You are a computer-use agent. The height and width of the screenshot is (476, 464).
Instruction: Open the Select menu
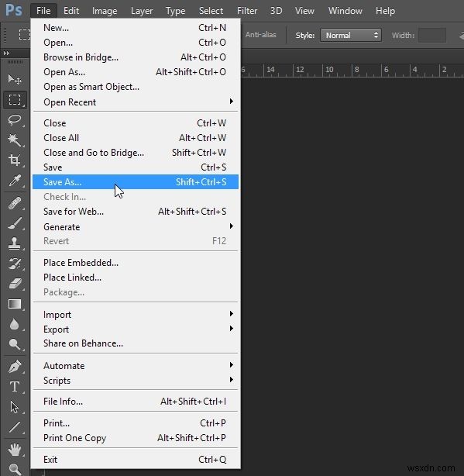(211, 11)
